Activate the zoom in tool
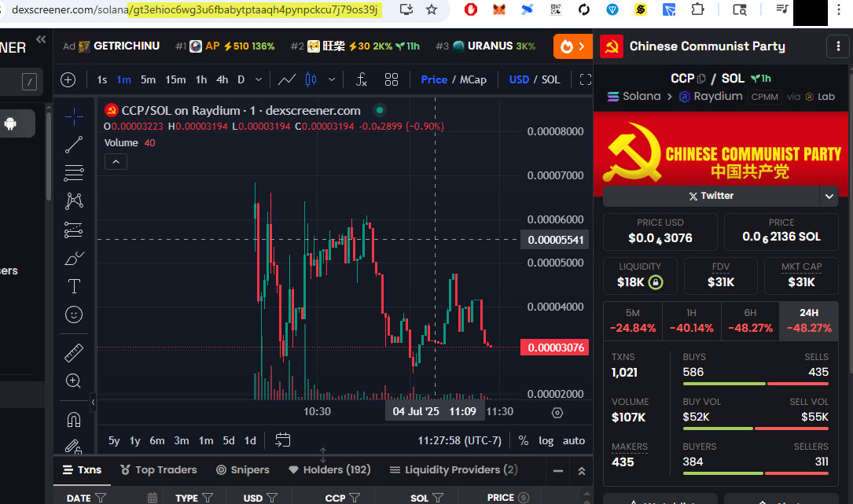 point(74,381)
